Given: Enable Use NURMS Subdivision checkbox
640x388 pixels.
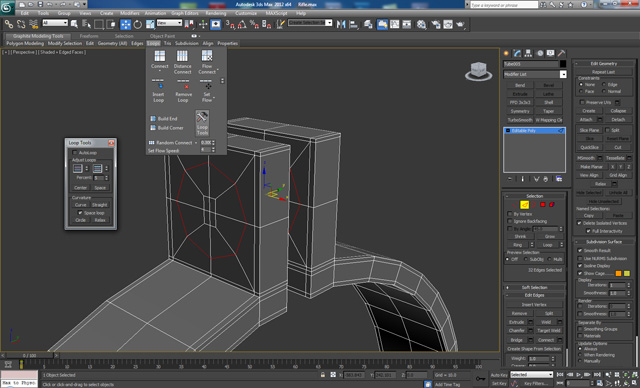Looking at the screenshot, I should point(580,258).
